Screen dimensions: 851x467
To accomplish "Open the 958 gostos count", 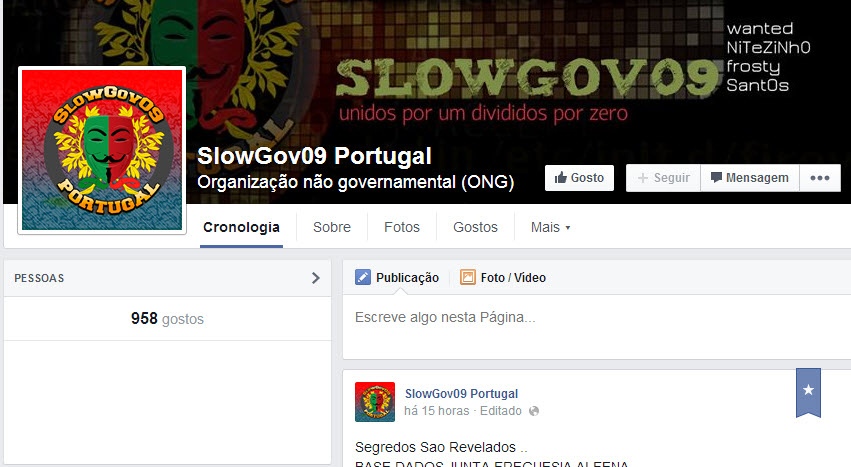I will coord(167,319).
